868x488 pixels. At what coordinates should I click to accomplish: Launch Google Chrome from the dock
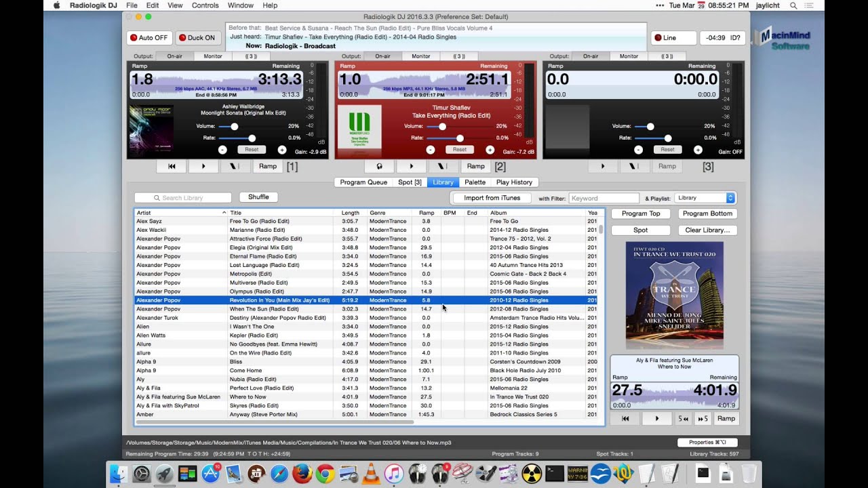coord(325,474)
